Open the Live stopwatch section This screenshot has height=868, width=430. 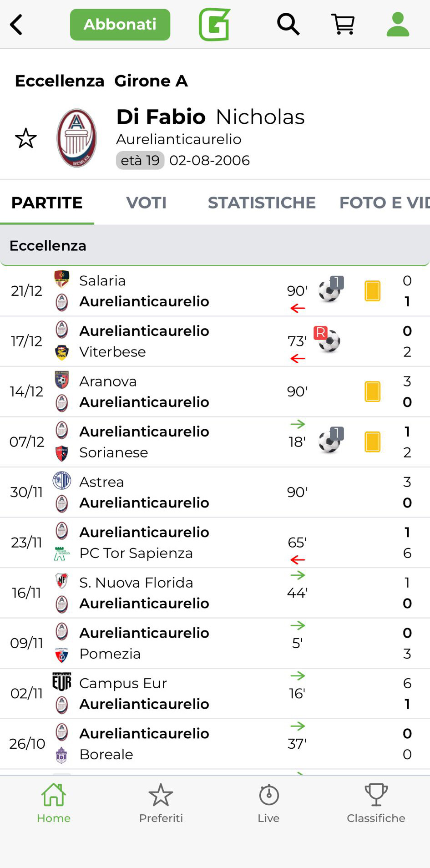point(268,803)
